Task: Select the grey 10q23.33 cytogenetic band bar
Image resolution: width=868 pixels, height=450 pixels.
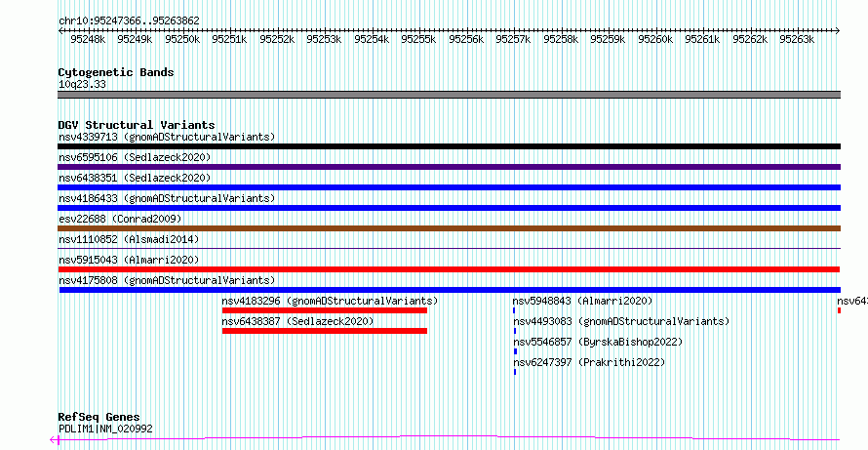Action: pos(449,95)
